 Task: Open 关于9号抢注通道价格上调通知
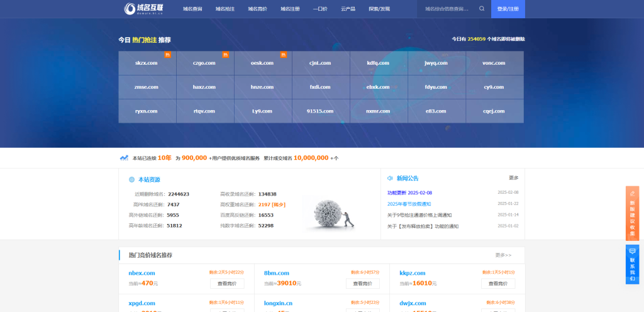(x=419, y=214)
